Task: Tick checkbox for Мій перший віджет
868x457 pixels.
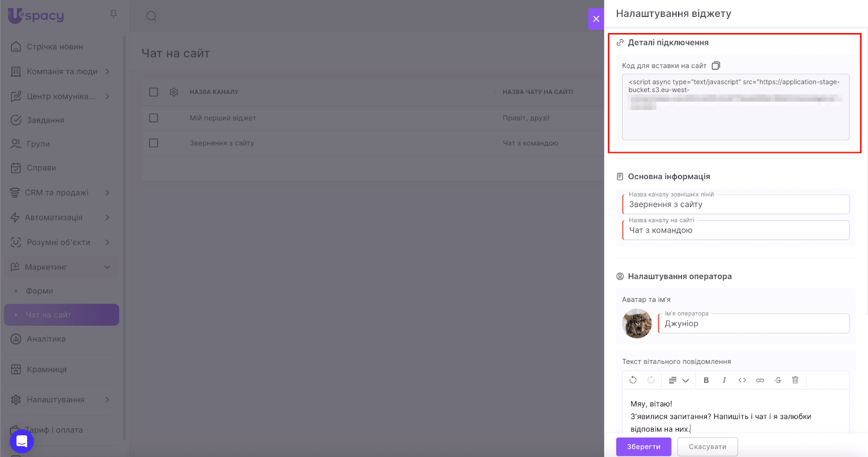Action: tap(154, 118)
